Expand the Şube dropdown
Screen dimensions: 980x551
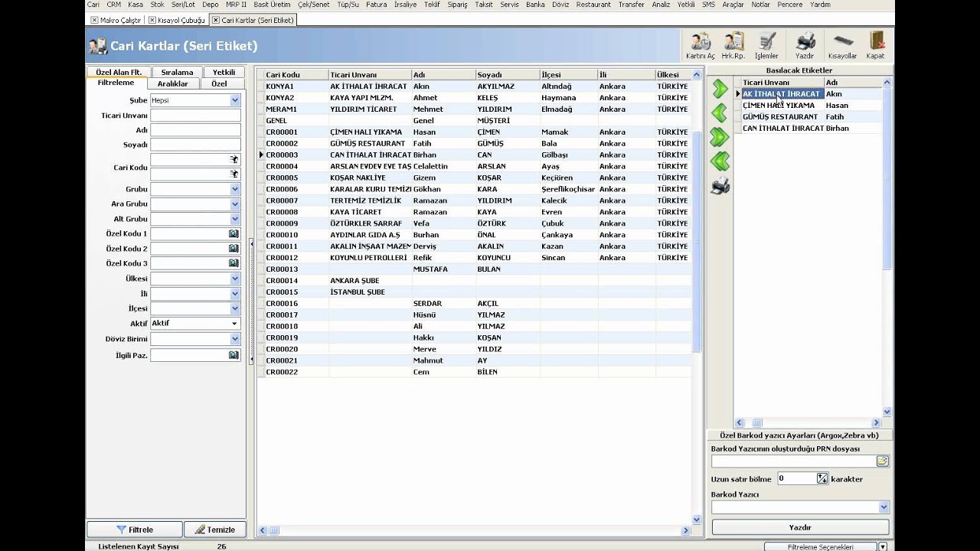pyautogui.click(x=234, y=100)
